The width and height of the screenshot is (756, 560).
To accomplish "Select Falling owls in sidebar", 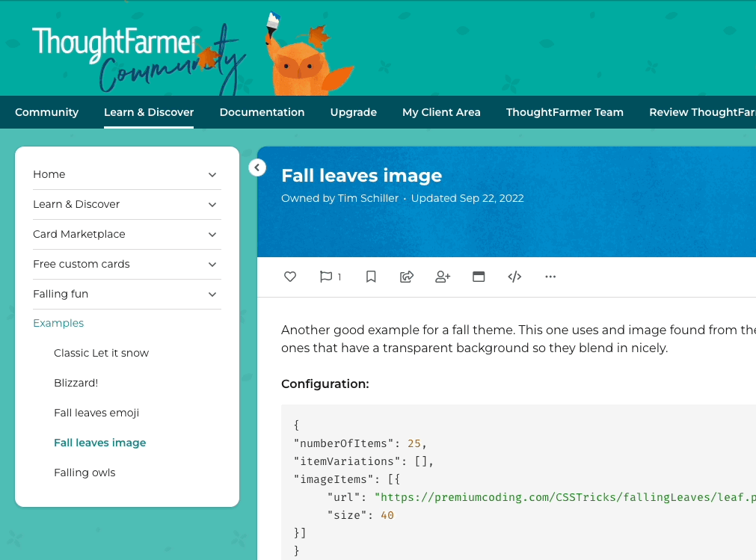I will (84, 473).
